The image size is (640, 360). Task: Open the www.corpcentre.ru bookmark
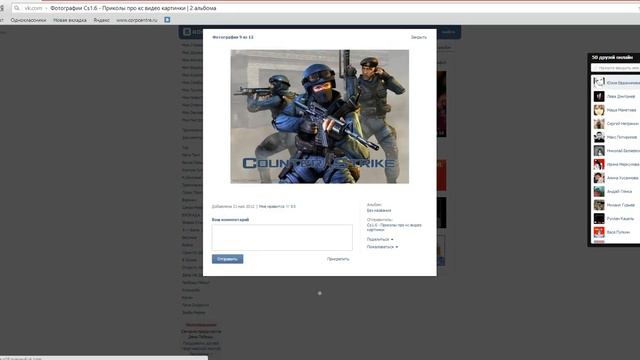coord(137,20)
